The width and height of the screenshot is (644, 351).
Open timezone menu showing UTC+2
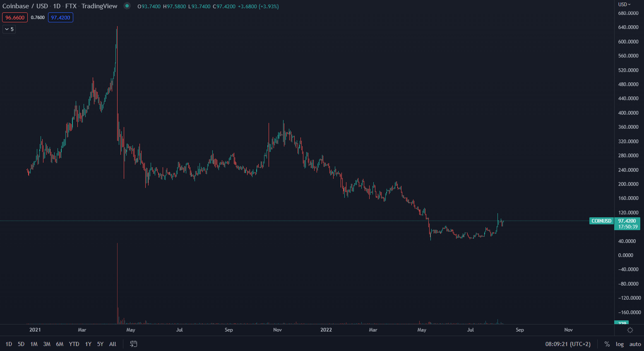coord(568,344)
